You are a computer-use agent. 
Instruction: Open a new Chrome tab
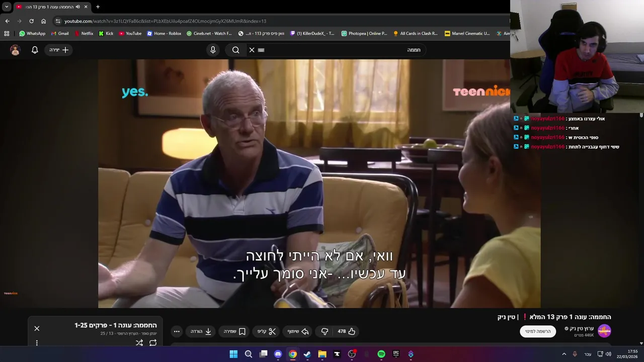98,7
